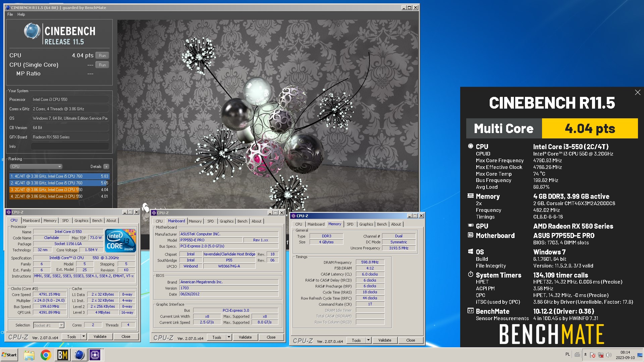Open the File menu in Cinebench
Viewport: 644px width, 362px height.
(10, 14)
